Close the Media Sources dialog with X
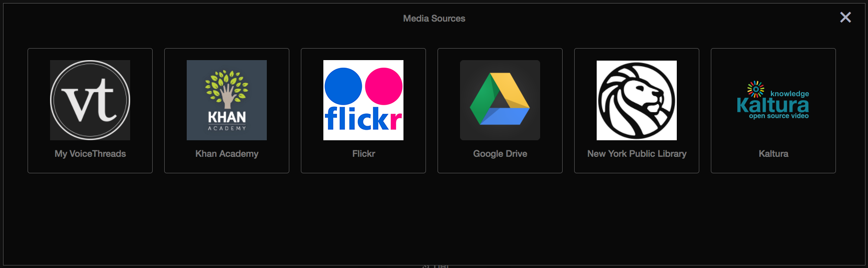 845,18
